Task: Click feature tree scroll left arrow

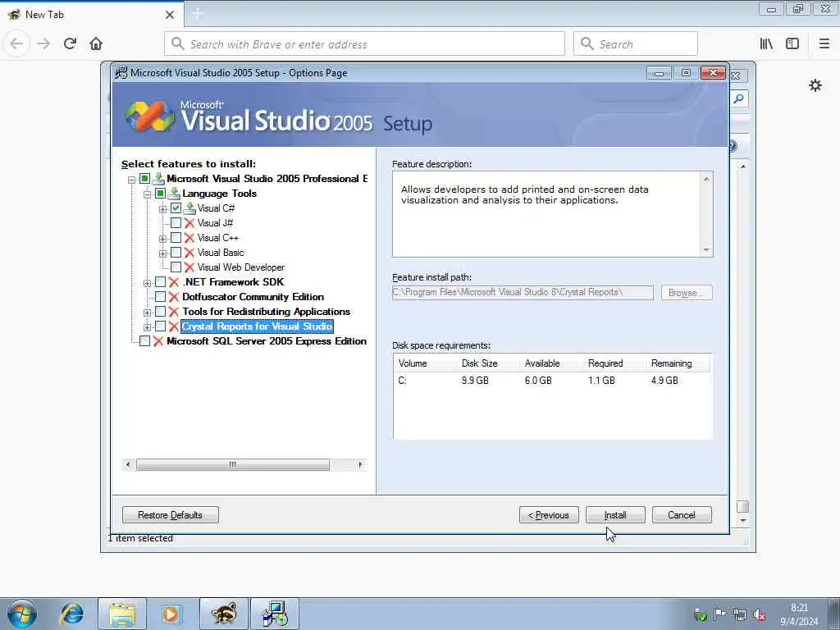Action: 127,464
